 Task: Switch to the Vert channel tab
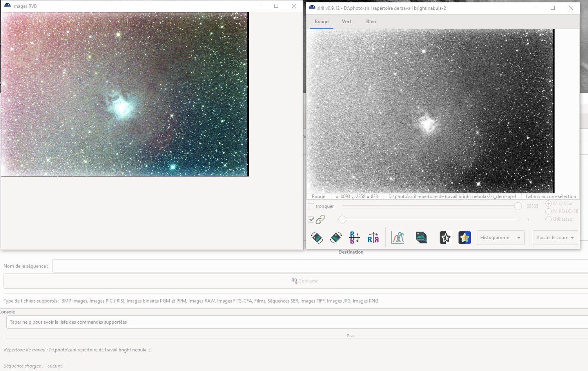pyautogui.click(x=347, y=22)
